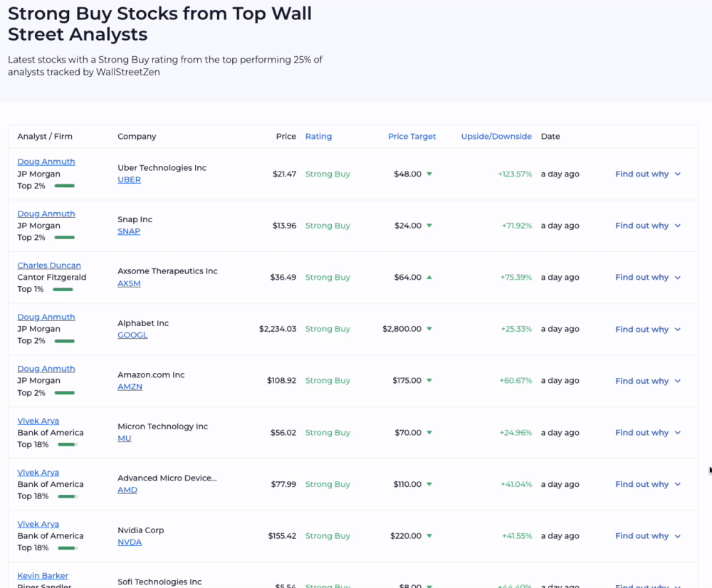This screenshot has height=588, width=712.
Task: Open the AXSM ticker link
Action: tap(129, 283)
